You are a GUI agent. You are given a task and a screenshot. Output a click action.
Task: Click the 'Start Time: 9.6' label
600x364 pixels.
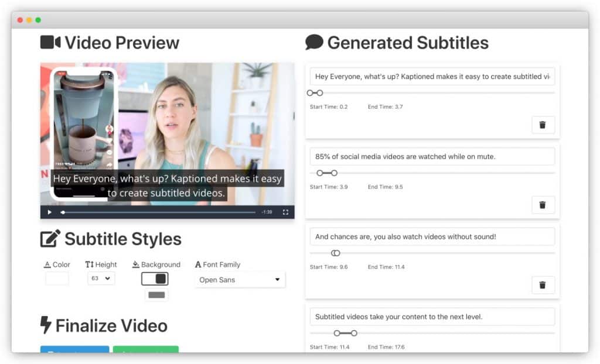329,267
